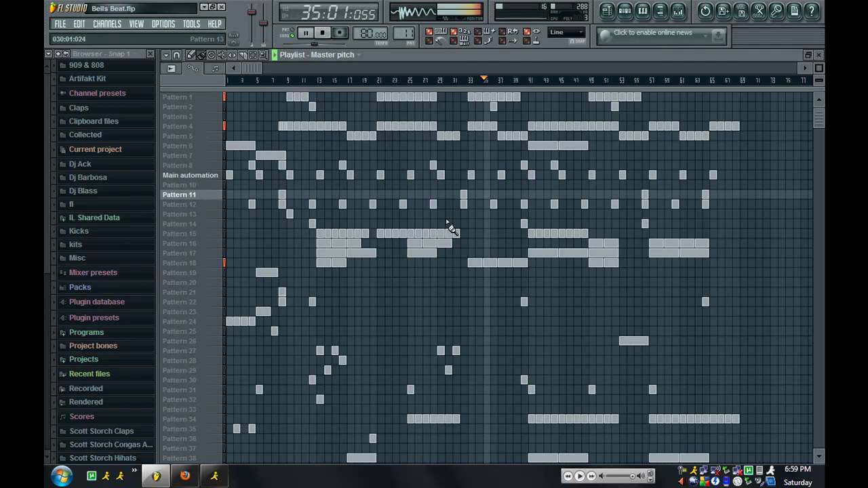The width and height of the screenshot is (868, 488).
Task: Open the Line snap dropdown
Action: 567,33
